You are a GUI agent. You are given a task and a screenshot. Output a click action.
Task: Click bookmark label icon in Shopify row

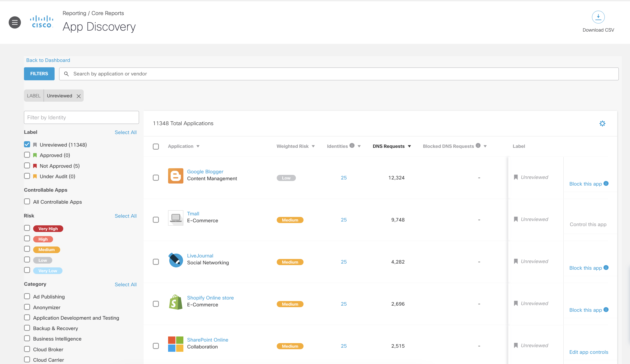(x=516, y=303)
